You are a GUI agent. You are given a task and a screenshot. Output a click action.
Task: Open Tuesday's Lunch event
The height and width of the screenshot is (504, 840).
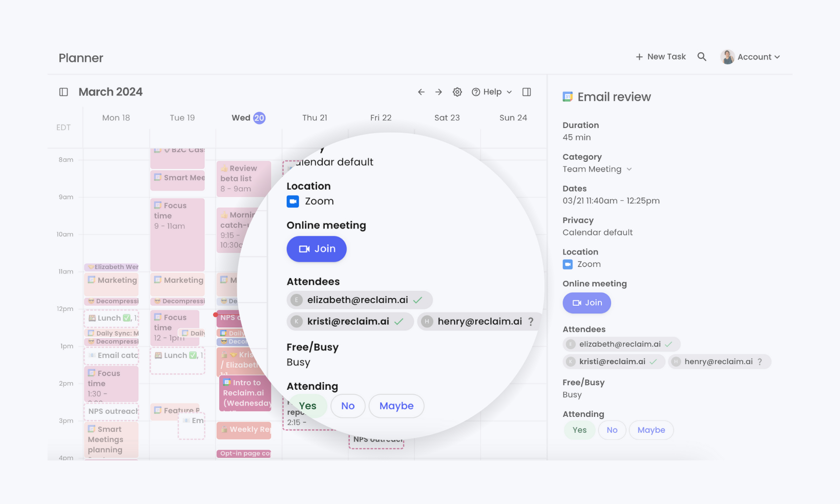click(177, 361)
